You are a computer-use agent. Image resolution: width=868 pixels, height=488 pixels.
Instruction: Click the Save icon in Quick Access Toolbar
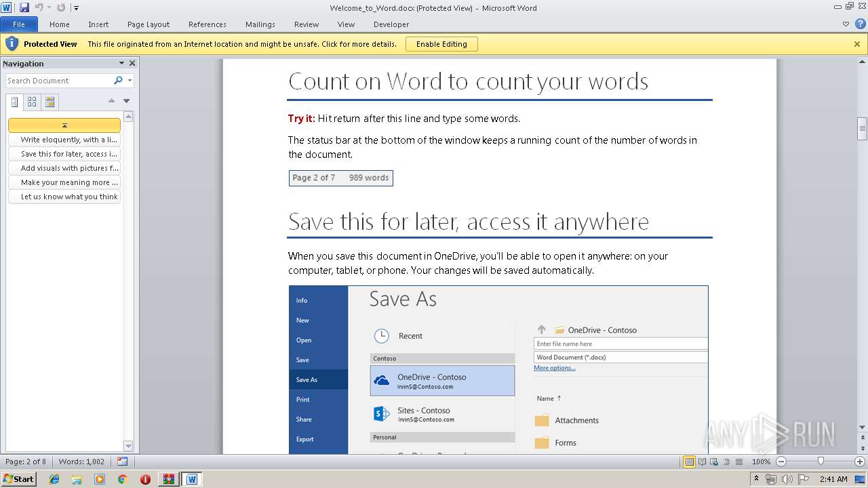pyautogui.click(x=24, y=7)
